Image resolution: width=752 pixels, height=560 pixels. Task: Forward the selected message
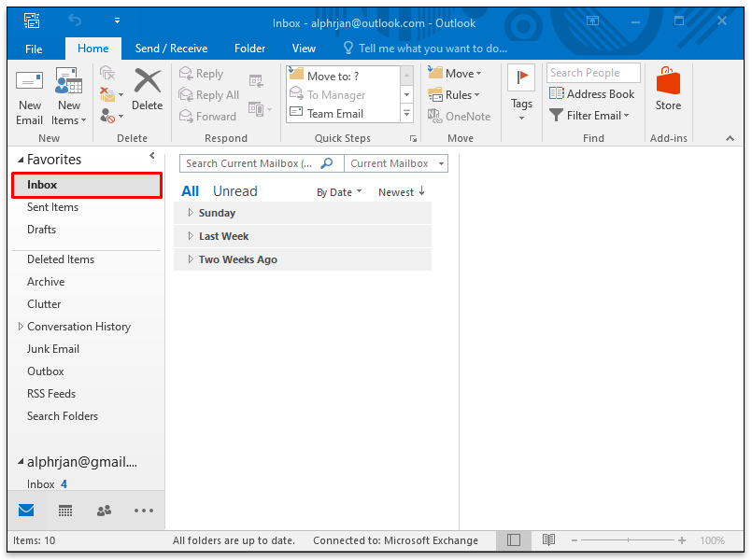point(207,117)
